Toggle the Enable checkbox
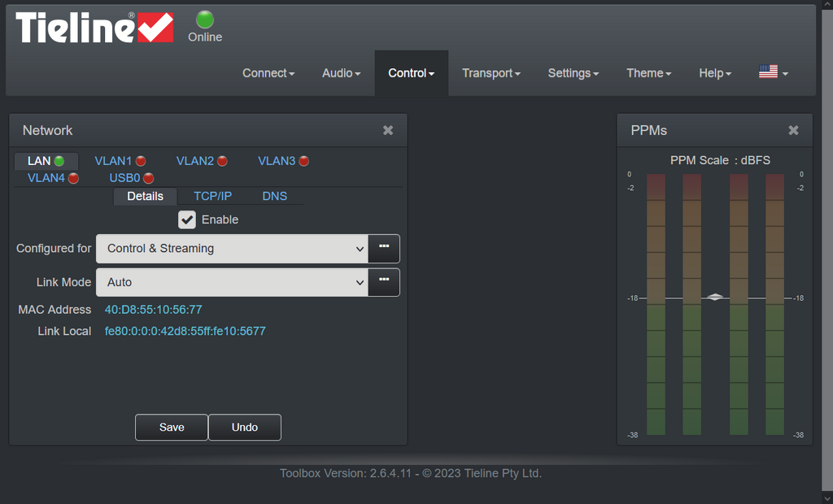Screen dimensions: 833x504 pos(187,219)
